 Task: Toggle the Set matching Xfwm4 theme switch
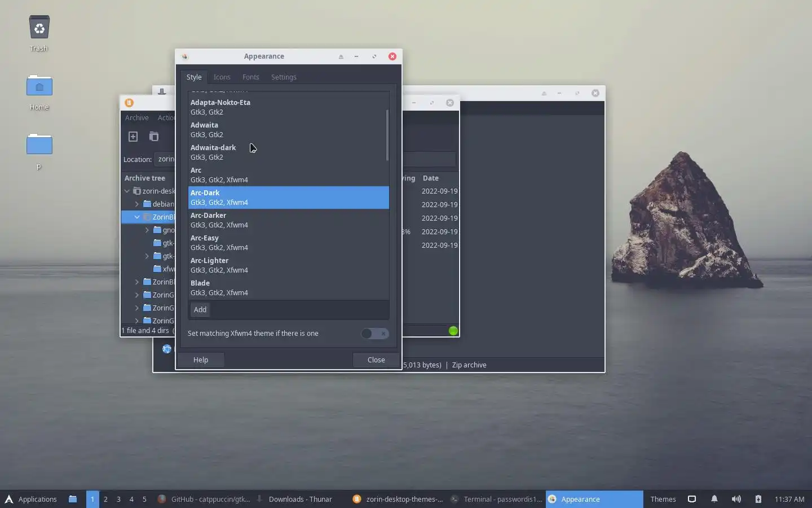pyautogui.click(x=375, y=334)
